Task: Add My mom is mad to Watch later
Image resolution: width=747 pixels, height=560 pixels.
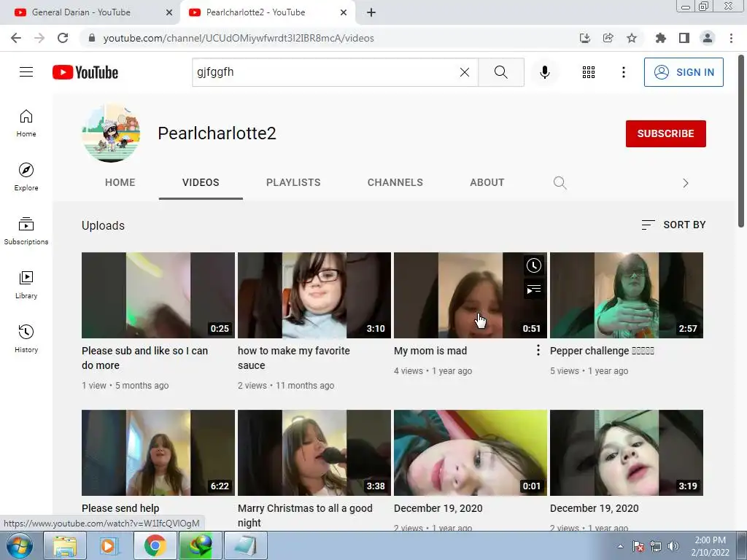Action: (x=533, y=265)
